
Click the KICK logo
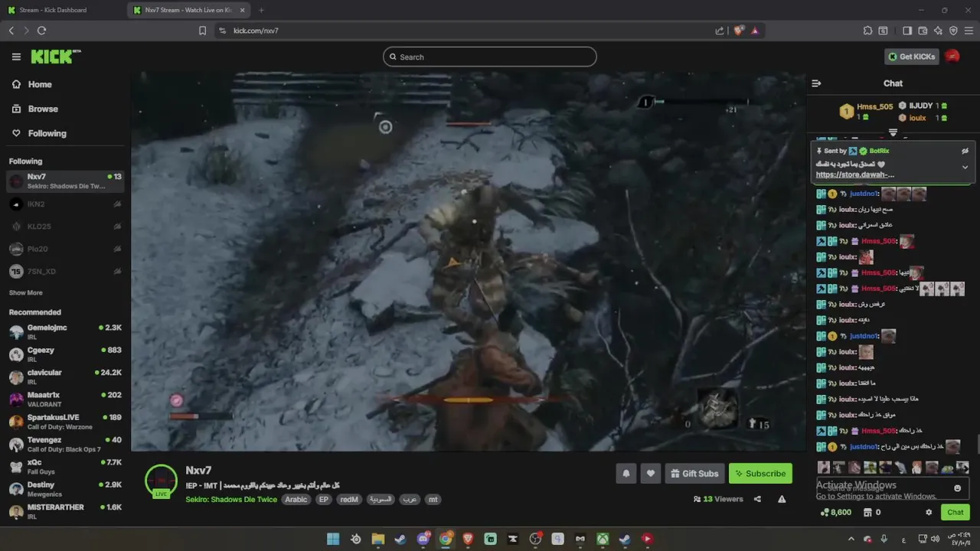click(x=55, y=57)
